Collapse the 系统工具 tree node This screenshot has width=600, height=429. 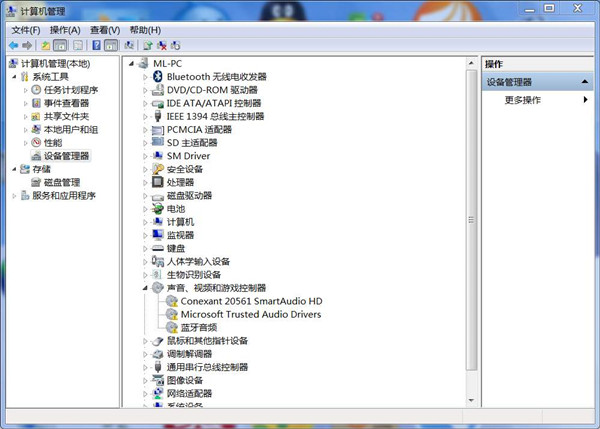[14, 77]
